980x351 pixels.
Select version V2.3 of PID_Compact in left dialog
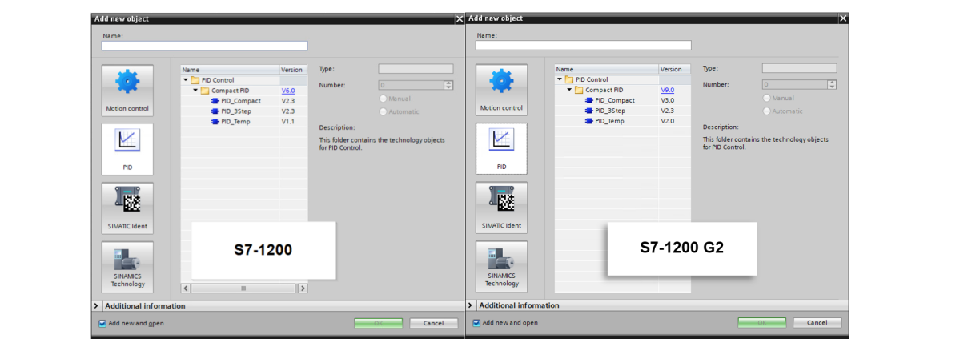pos(288,101)
